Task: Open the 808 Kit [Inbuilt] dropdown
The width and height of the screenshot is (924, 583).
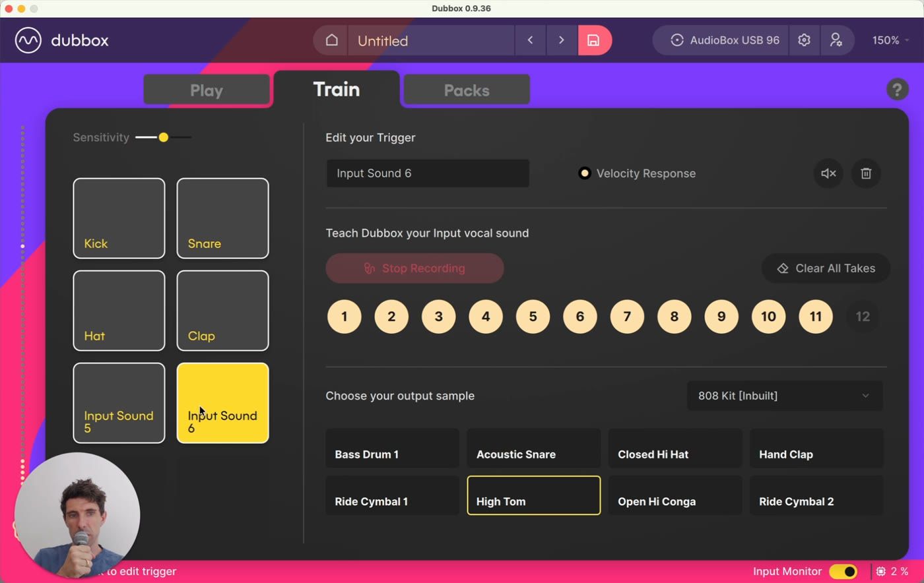Action: click(785, 396)
